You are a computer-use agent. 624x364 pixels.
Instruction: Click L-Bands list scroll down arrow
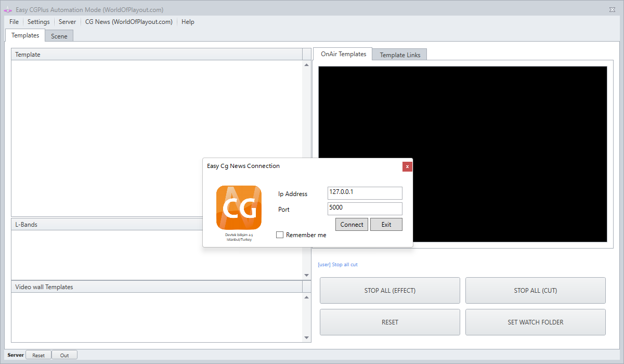[307, 275]
